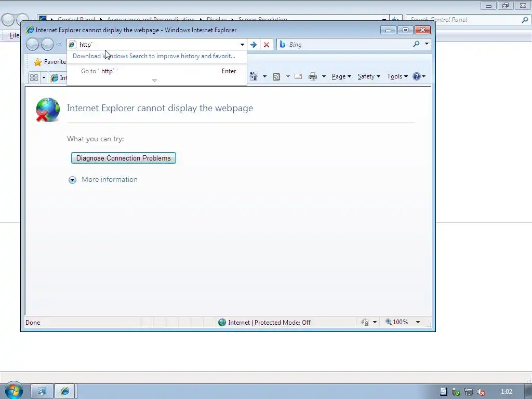Select the Go to 'http`' suggestion
This screenshot has width=532, height=399.
click(x=157, y=71)
